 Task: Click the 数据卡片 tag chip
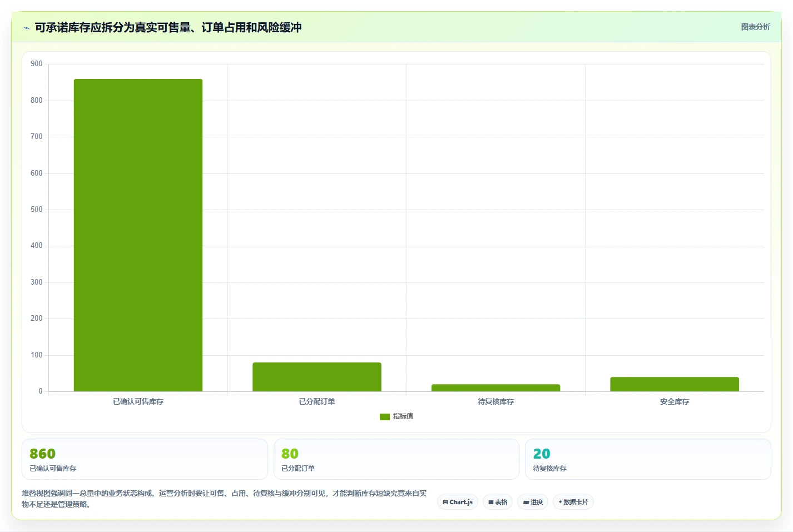click(573, 502)
